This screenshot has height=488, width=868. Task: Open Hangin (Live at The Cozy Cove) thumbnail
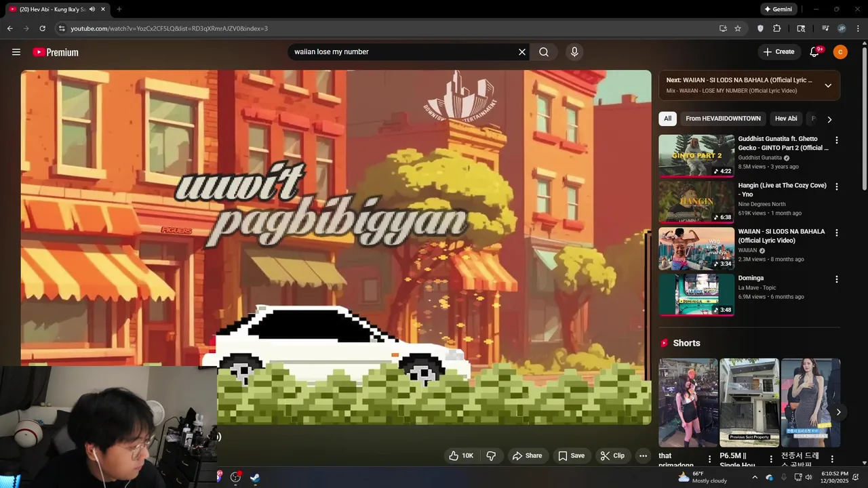[696, 202]
